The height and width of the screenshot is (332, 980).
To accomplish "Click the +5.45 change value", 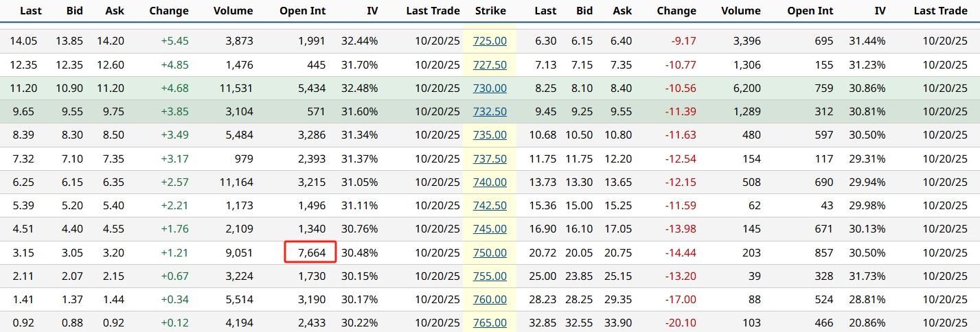I will point(174,41).
